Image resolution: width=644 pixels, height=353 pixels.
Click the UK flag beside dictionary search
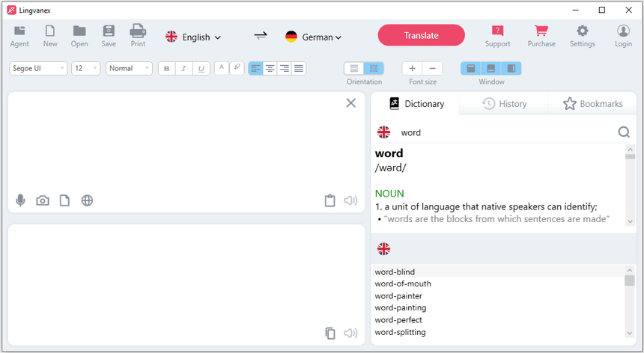click(x=383, y=132)
